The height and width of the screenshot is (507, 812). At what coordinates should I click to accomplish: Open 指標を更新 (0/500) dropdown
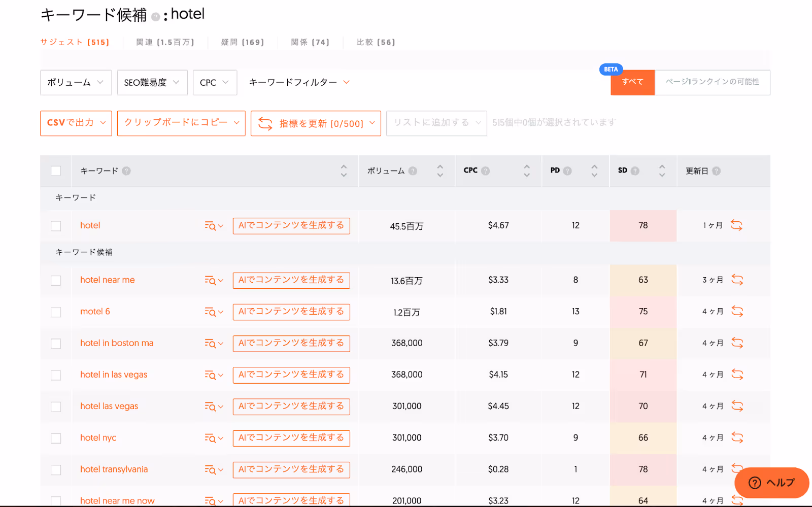[x=316, y=123]
